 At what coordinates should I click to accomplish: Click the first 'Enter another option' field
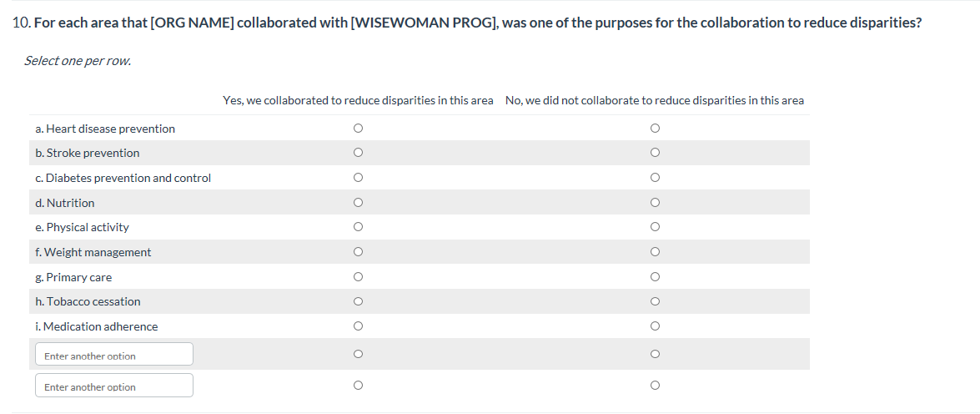coord(114,355)
